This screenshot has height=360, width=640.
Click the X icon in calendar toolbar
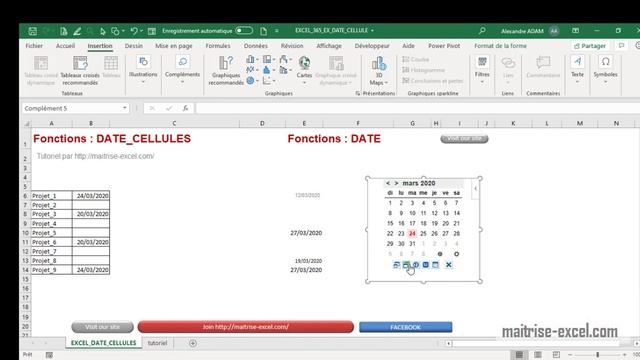coord(449,265)
